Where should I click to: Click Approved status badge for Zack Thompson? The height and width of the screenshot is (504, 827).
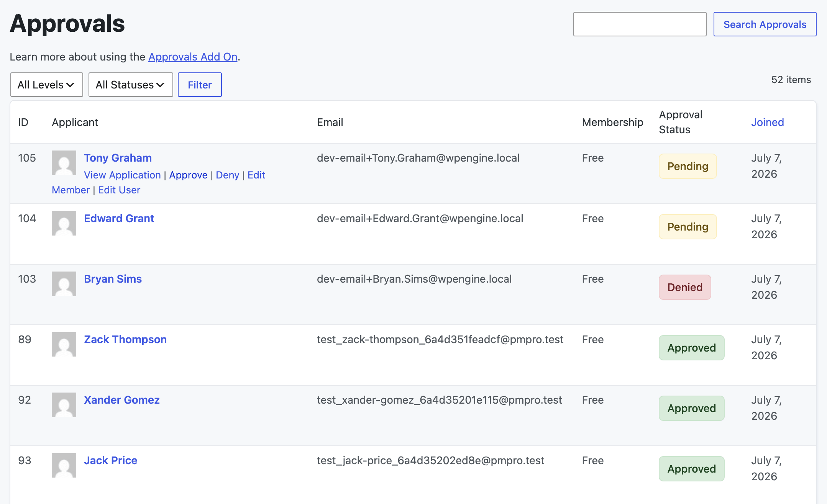tap(692, 348)
